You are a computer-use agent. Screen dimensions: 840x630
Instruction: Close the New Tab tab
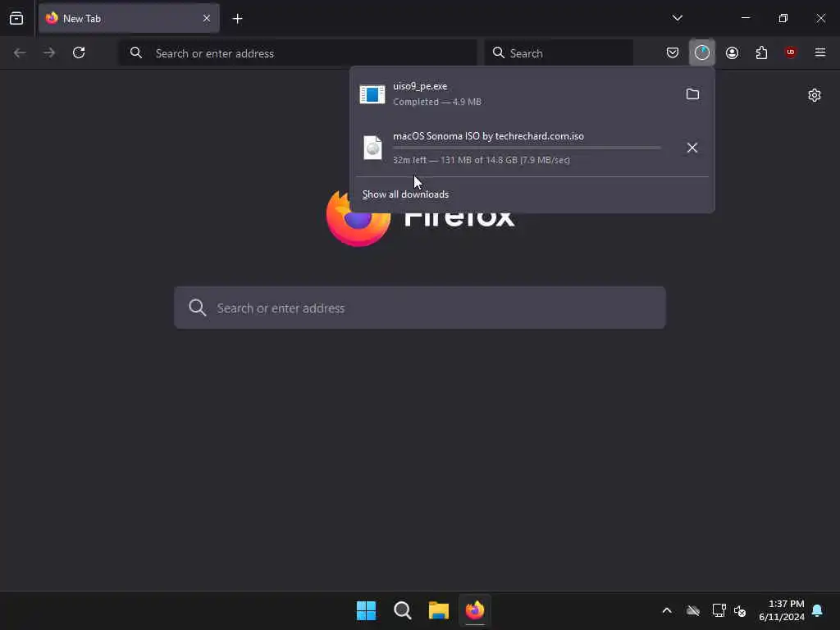coord(207,18)
